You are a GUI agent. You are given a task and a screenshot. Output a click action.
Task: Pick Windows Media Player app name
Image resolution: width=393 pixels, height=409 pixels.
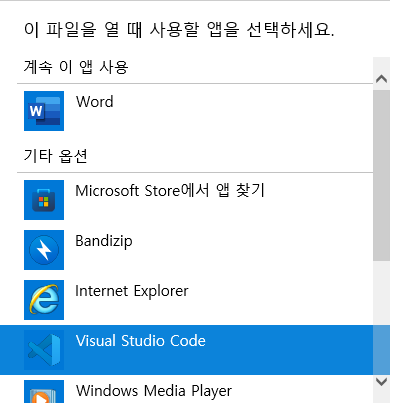coord(154,391)
